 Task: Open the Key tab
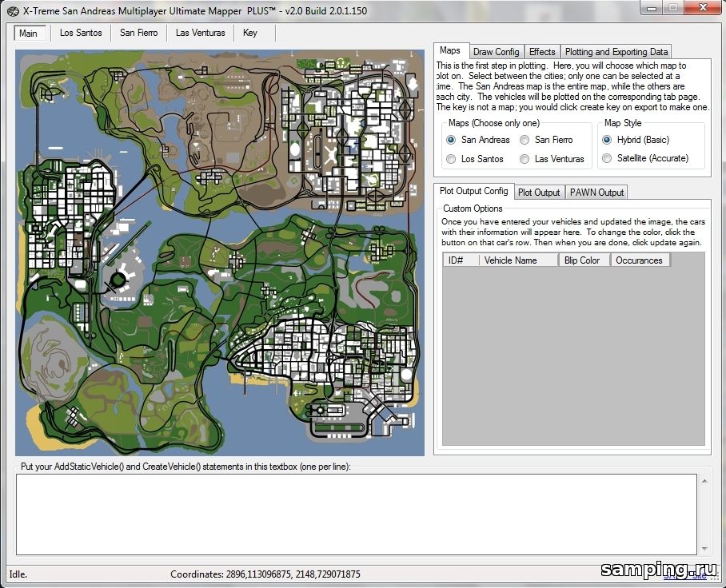(x=250, y=33)
